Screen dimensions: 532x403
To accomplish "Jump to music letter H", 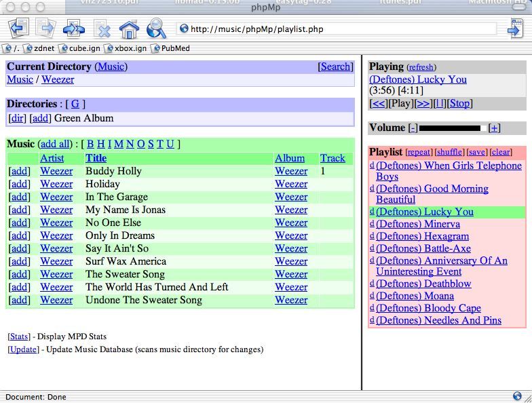I will pos(101,144).
